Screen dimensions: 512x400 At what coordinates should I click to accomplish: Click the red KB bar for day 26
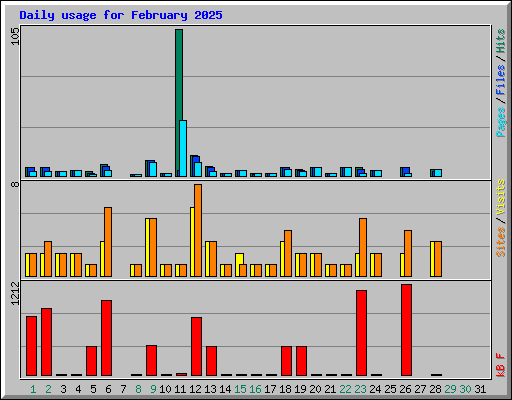406,330
